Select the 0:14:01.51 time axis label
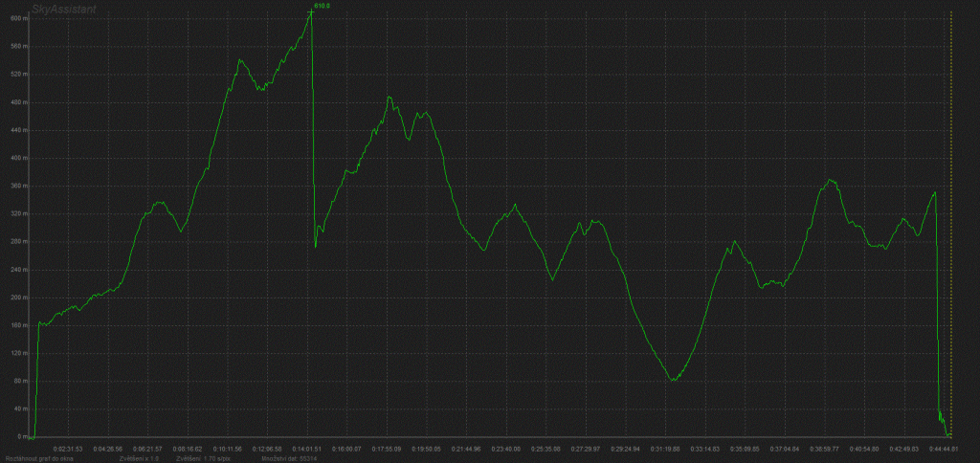This screenshot has width=980, height=463. tap(307, 448)
